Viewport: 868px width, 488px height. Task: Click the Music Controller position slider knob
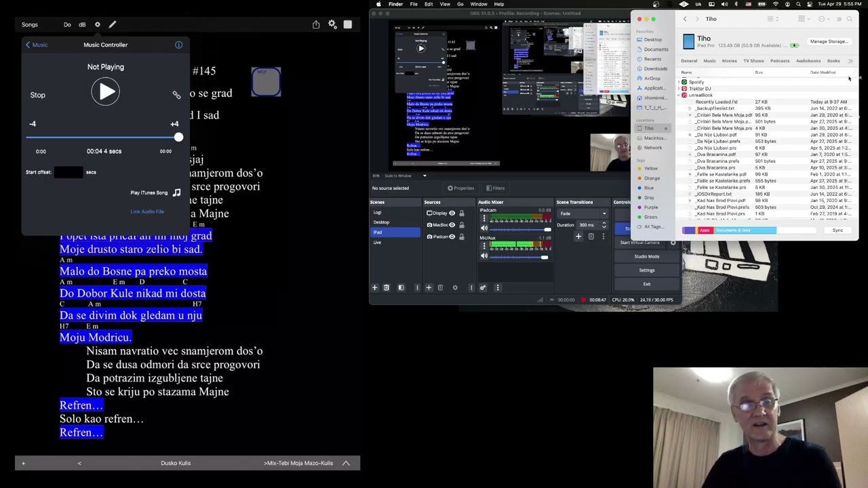178,138
